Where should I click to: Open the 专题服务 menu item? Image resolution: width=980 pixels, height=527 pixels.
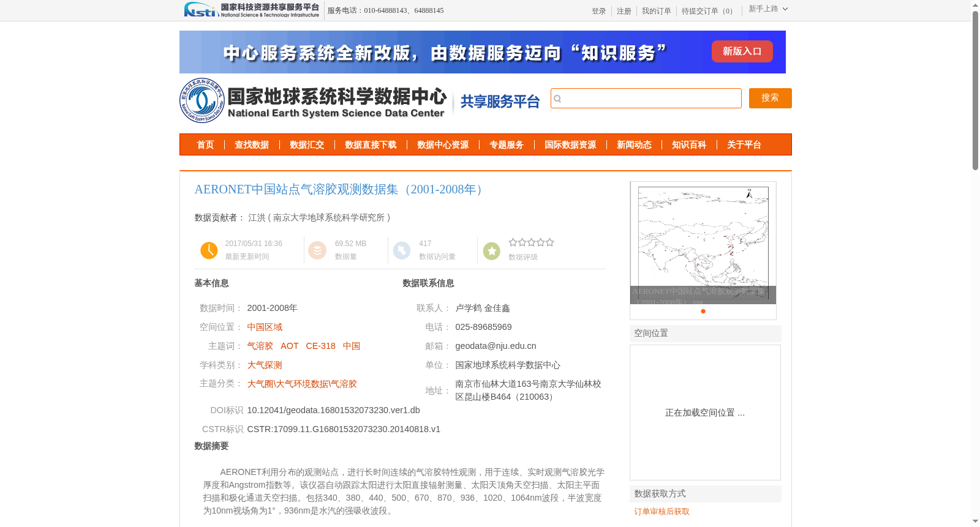(507, 145)
